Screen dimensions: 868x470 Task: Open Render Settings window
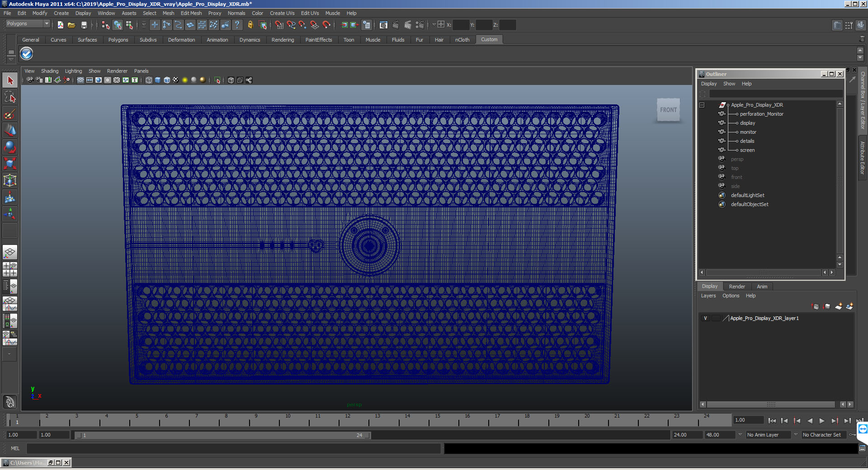click(x=420, y=25)
